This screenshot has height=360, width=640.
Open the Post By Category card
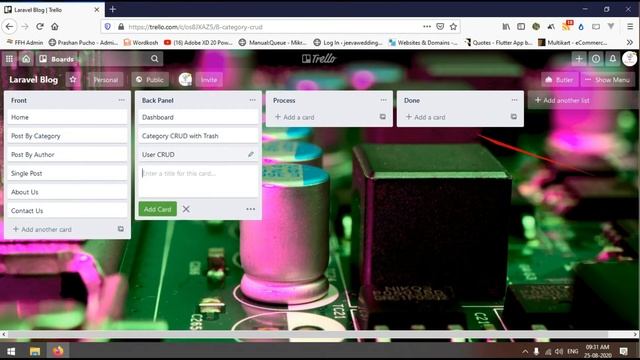click(x=67, y=136)
